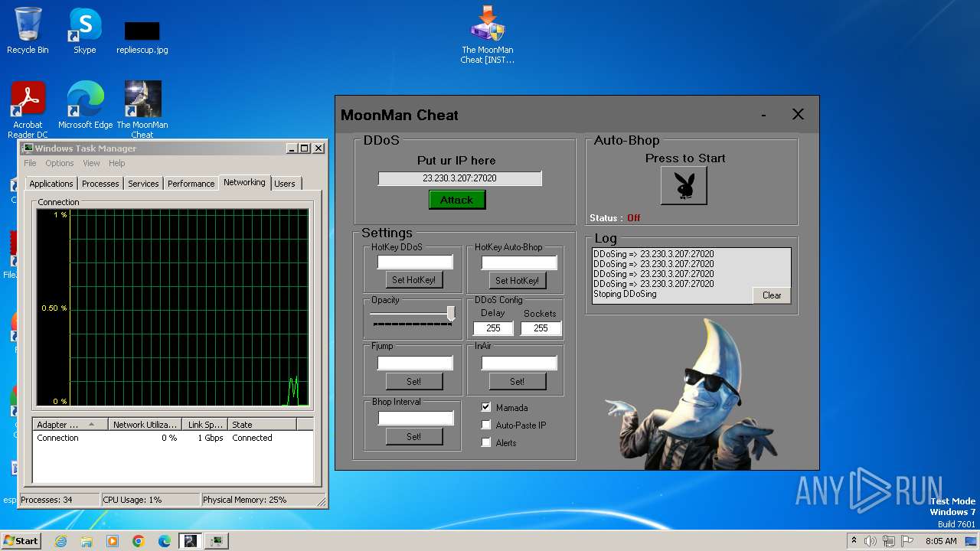Image resolution: width=980 pixels, height=551 pixels.
Task: Click the Set! button under Fjump
Action: tap(413, 381)
